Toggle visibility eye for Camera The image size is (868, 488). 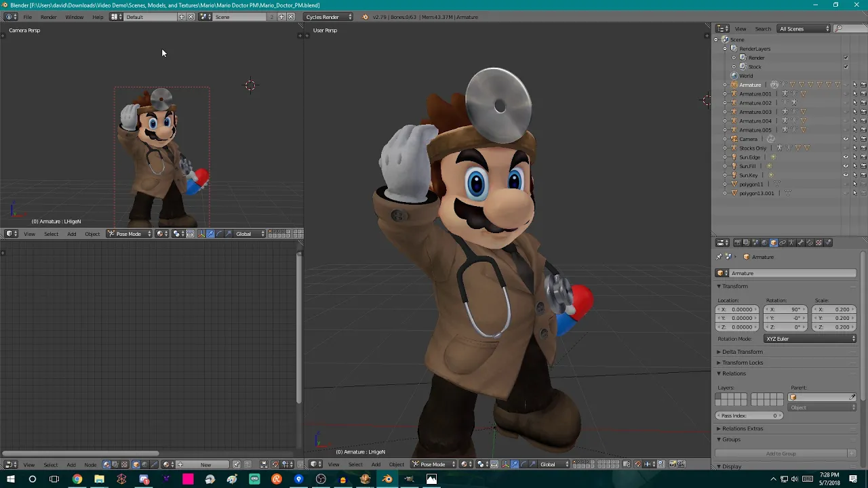[846, 139]
